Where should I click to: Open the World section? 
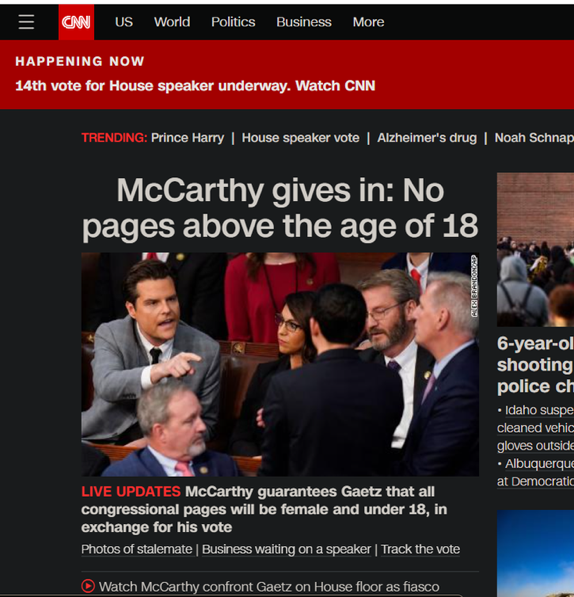coord(172,22)
